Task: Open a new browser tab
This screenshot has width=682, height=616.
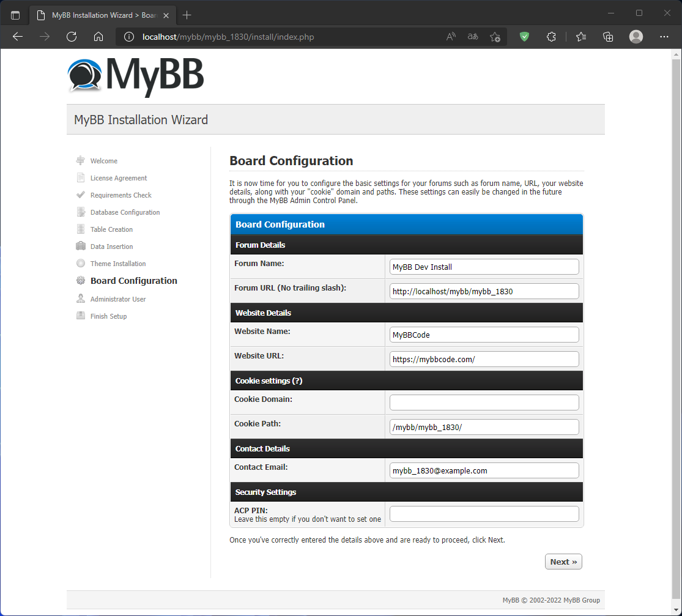Action: pos(187,15)
